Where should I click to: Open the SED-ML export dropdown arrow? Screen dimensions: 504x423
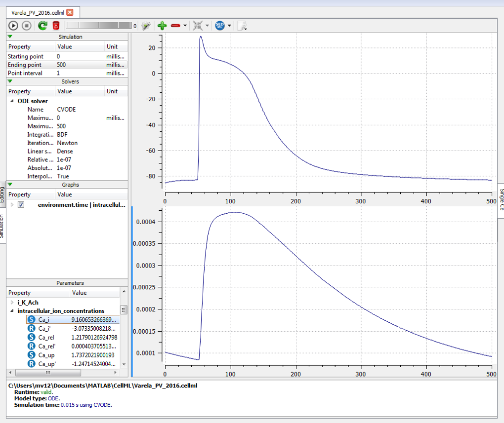pos(229,26)
